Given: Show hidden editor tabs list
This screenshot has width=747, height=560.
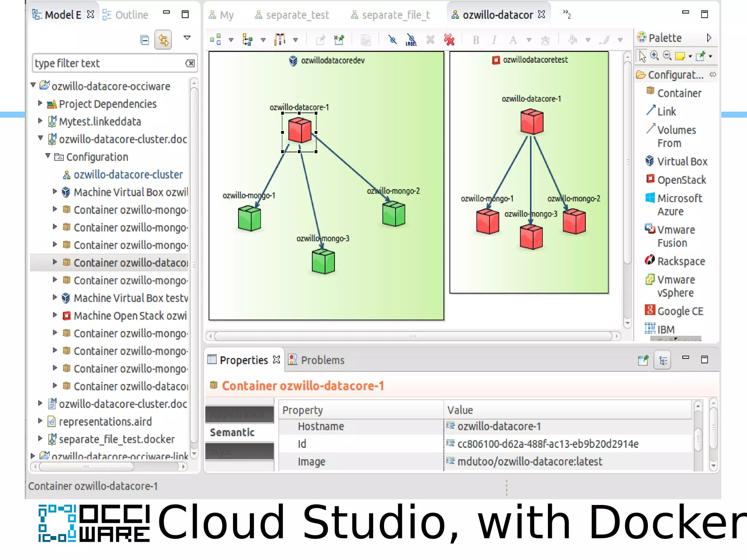Looking at the screenshot, I should [567, 14].
